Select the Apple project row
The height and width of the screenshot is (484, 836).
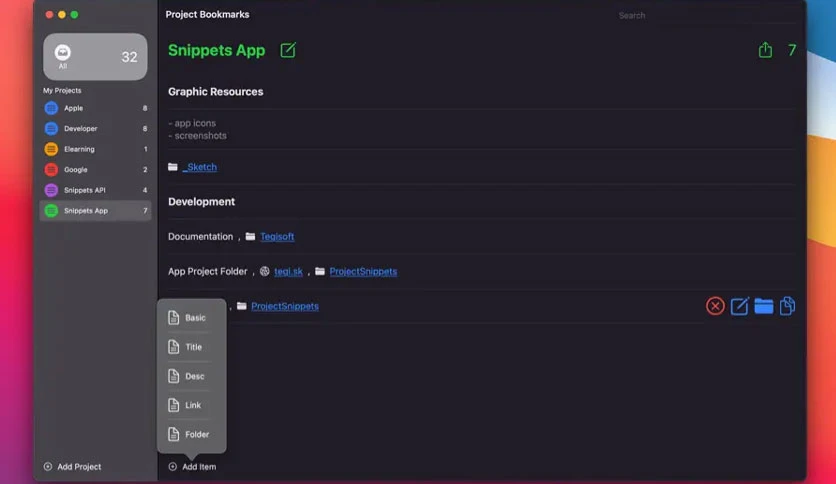pyautogui.click(x=95, y=108)
